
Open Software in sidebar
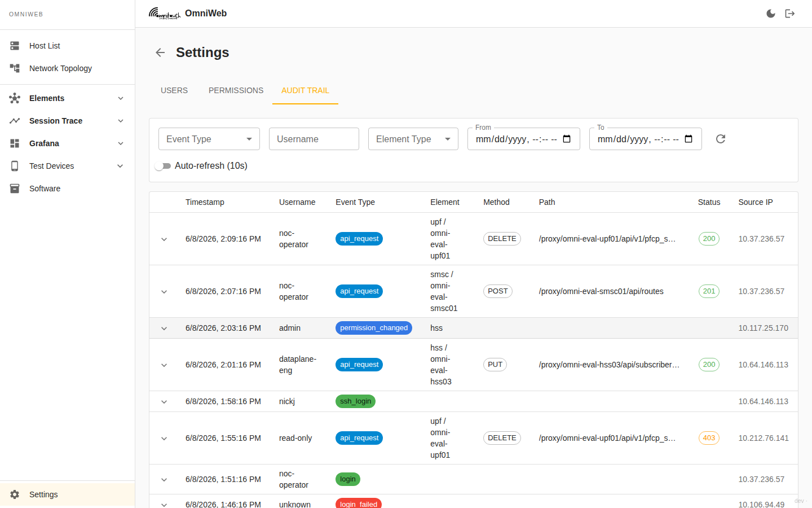coord(68,189)
